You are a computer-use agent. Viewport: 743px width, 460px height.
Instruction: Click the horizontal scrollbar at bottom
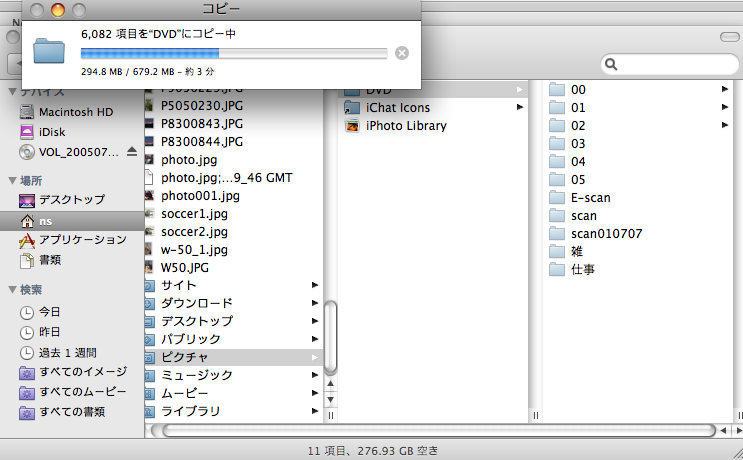438,430
